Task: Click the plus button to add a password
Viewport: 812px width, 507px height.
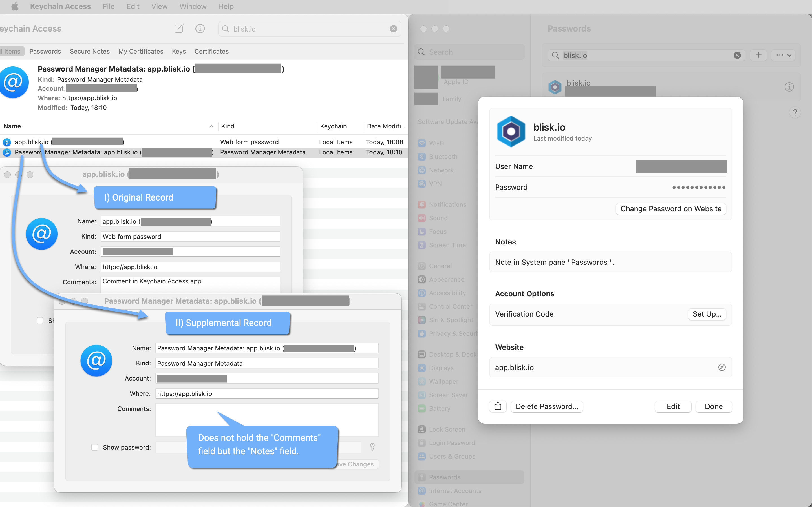Action: pos(758,55)
